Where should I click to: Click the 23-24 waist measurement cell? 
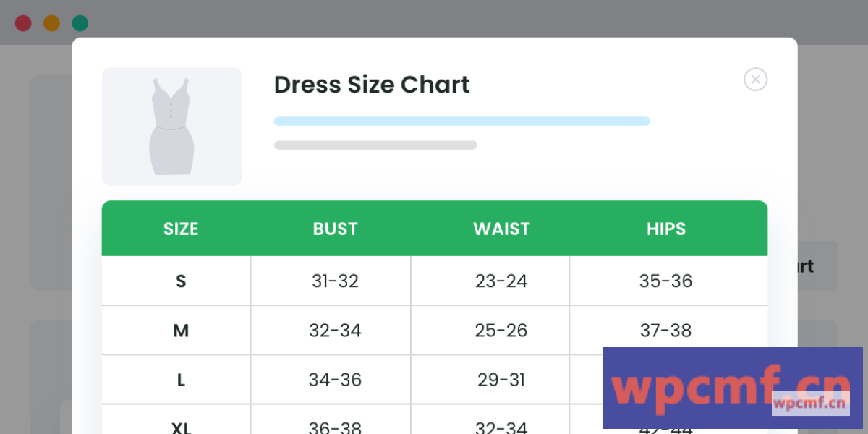click(x=501, y=281)
